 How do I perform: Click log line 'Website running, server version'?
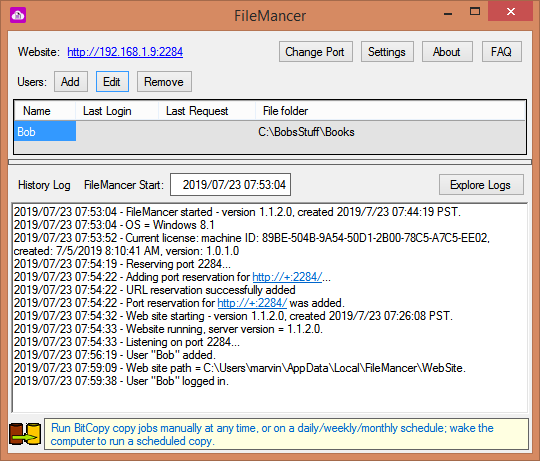[x=168, y=329]
